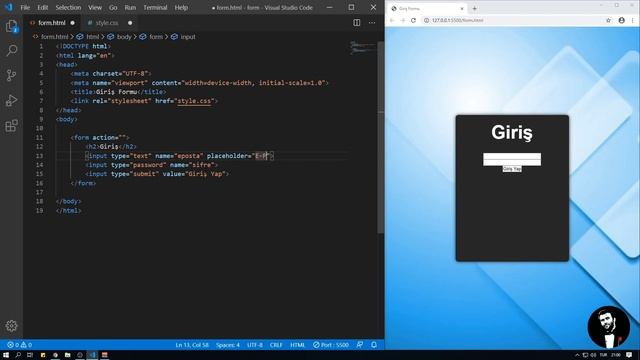The height and width of the screenshot is (360, 640).
Task: Click the VS Code logo in title bar
Action: (9, 7)
